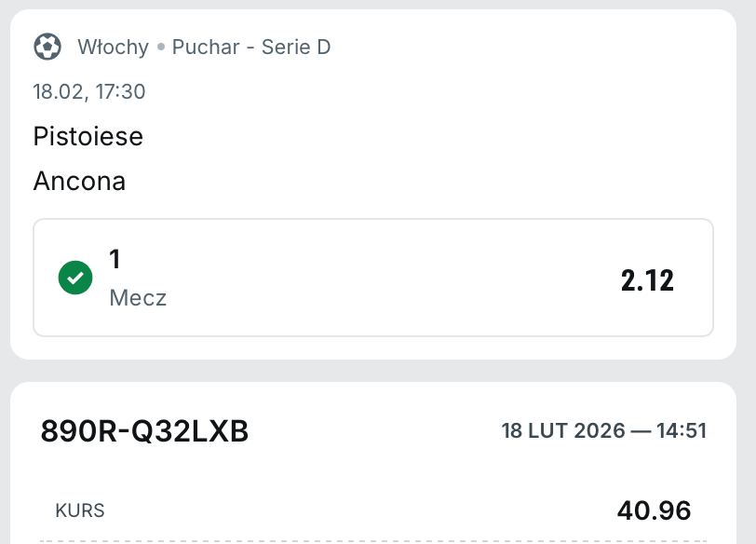Image resolution: width=756 pixels, height=544 pixels.
Task: Click blank area right of Pistoiese
Action: pyautogui.click(x=419, y=137)
